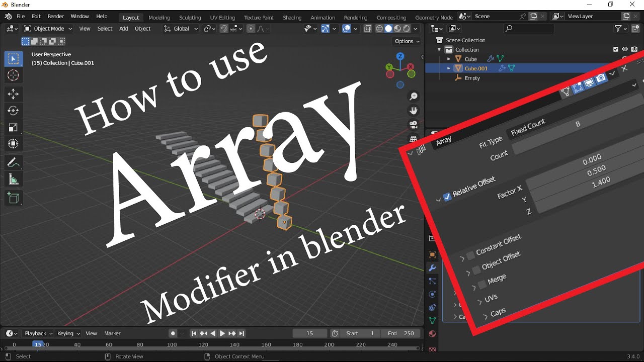This screenshot has width=644, height=362.
Task: Activate the Cursor tool
Action: pos(14,75)
